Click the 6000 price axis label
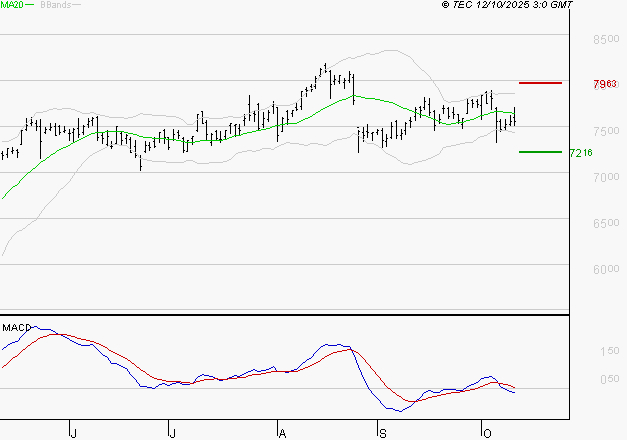This screenshot has height=440, width=627. [x=606, y=269]
